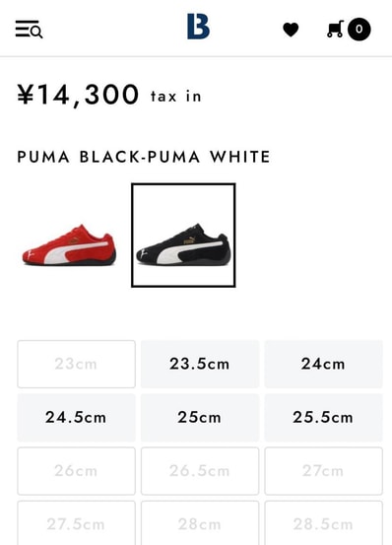The height and width of the screenshot is (545, 392).
Task: Tap the B store logo
Action: click(198, 27)
